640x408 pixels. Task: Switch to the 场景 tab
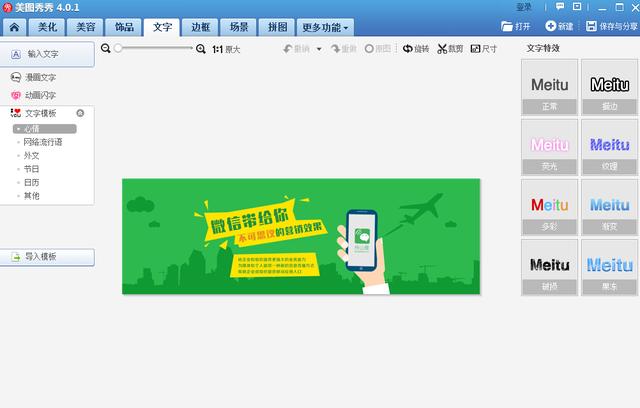tap(239, 27)
